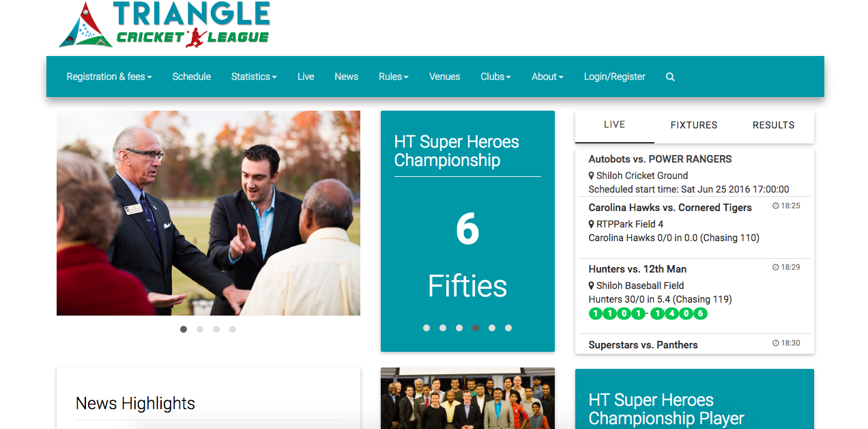868x429 pixels.
Task: Expand the Clubs dropdown menu
Action: pyautogui.click(x=495, y=77)
